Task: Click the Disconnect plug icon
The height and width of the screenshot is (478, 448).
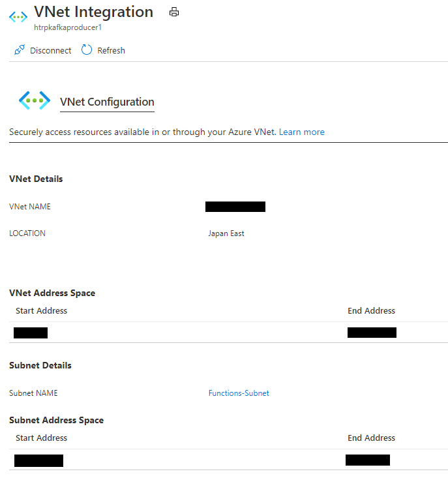Action: (x=20, y=50)
